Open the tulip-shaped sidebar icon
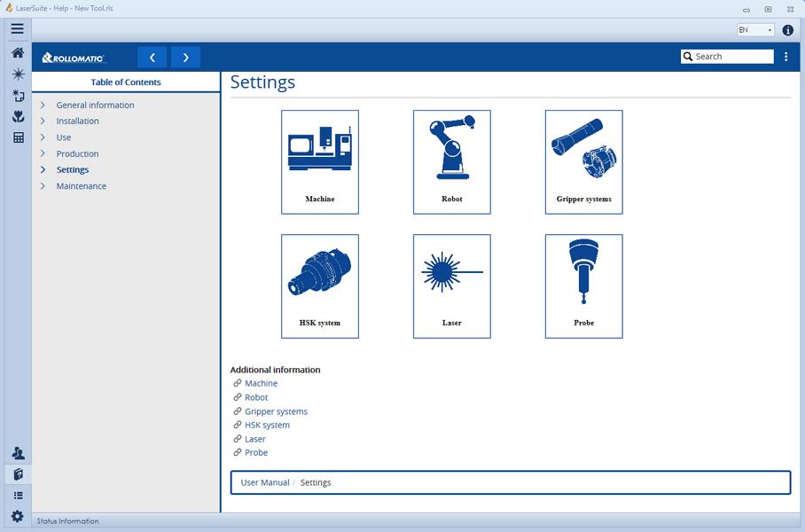The width and height of the screenshot is (805, 532). 18,116
